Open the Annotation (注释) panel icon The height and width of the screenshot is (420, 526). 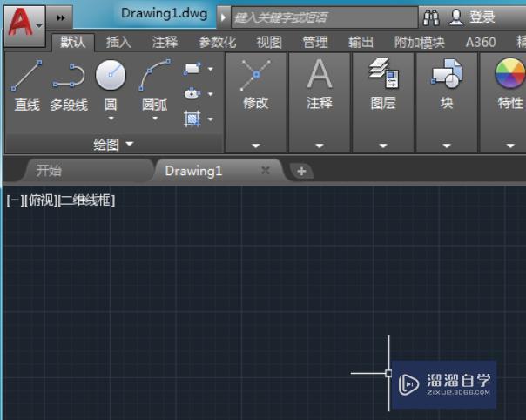click(x=320, y=74)
